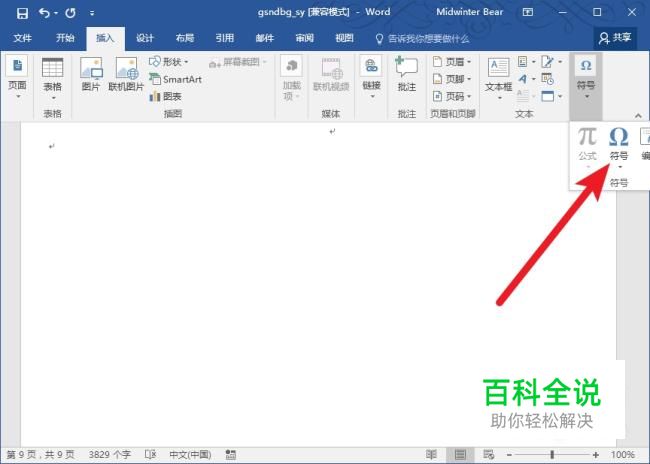Undo the last action
Image resolution: width=650 pixels, height=464 pixels.
coord(45,13)
